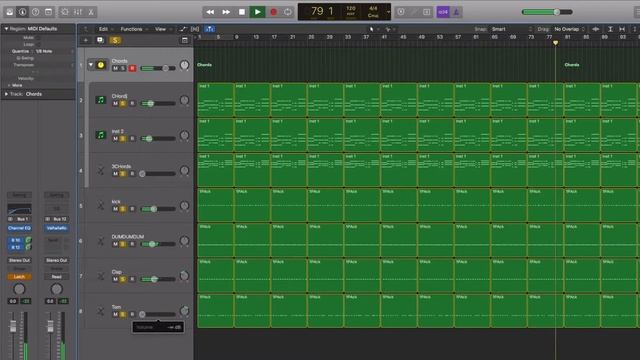Click the Tom track drumsticks icon
The image size is (640, 360).
pyautogui.click(x=101, y=311)
